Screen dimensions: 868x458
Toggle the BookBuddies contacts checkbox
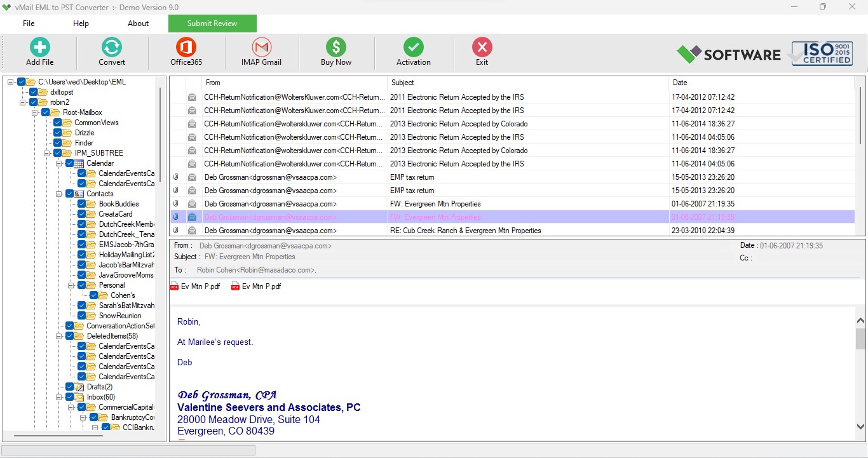pos(82,204)
